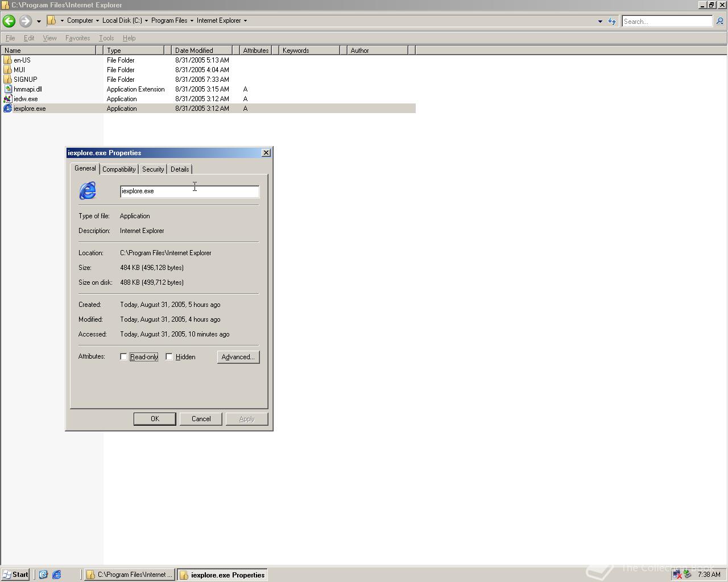Viewport: 728px width, 582px height.
Task: Confirm with the OK button
Action: point(155,419)
